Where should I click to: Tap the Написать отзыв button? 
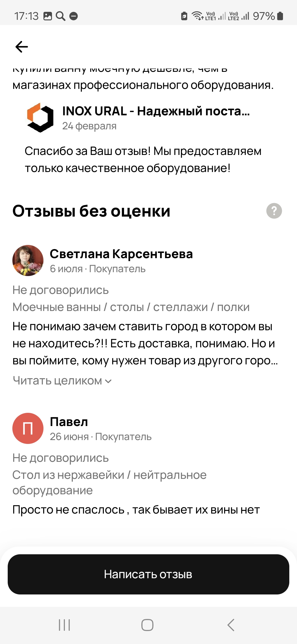click(x=148, y=574)
